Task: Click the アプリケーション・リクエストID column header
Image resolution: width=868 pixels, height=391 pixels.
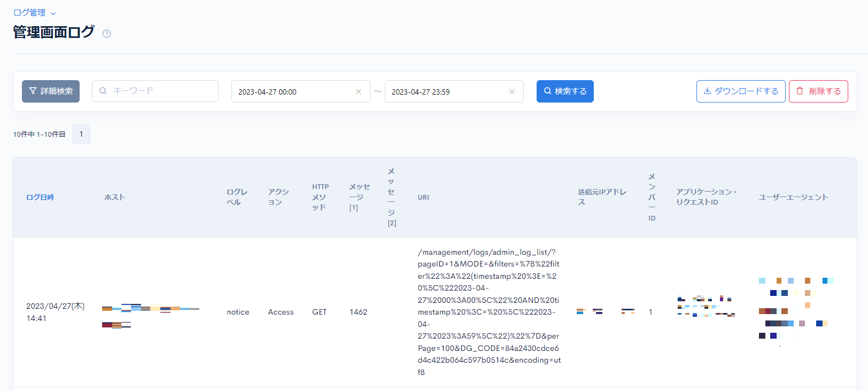Action: click(706, 197)
